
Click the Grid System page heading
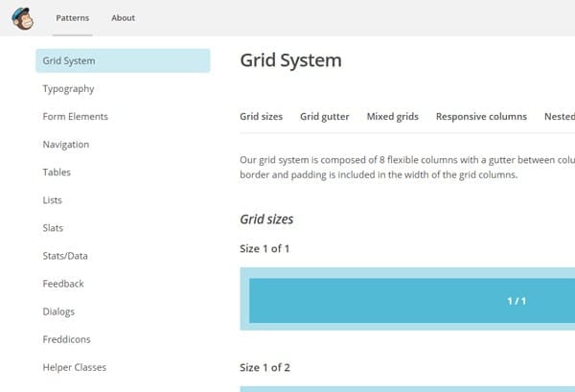pyautogui.click(x=290, y=60)
